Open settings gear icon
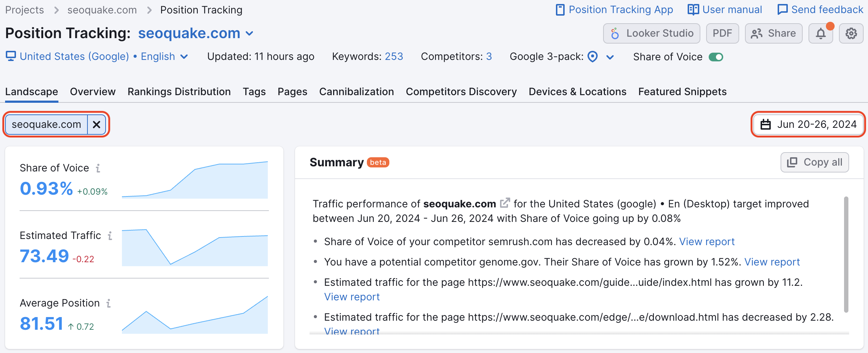The height and width of the screenshot is (353, 868). click(851, 33)
